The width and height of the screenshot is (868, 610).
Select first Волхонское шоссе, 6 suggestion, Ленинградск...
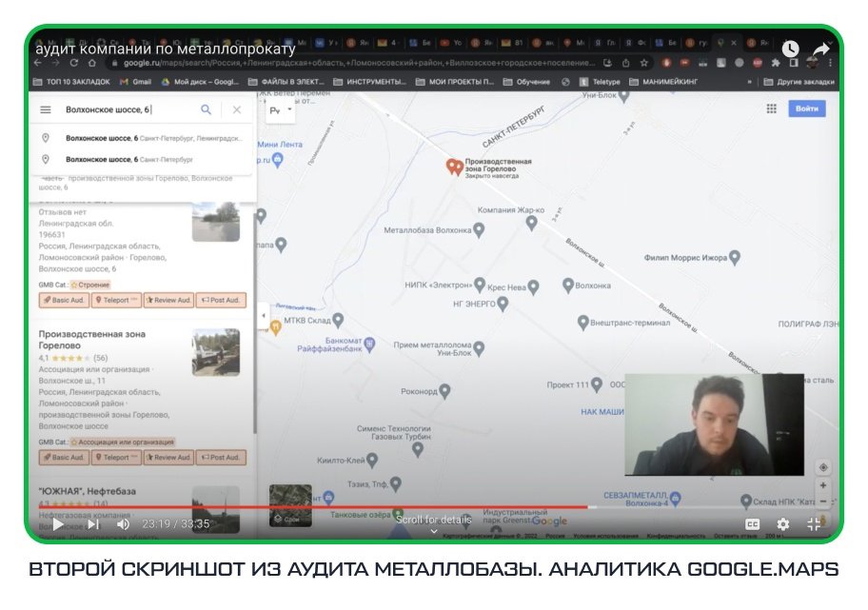[142, 138]
